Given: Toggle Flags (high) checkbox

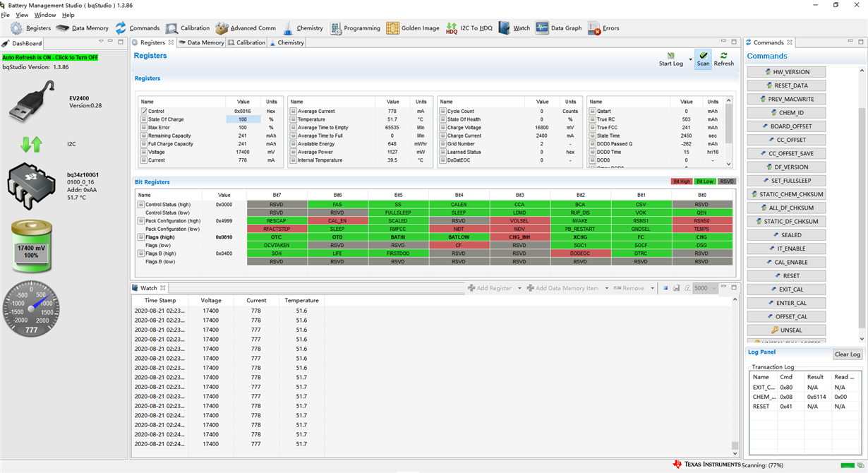Looking at the screenshot, I should point(141,237).
